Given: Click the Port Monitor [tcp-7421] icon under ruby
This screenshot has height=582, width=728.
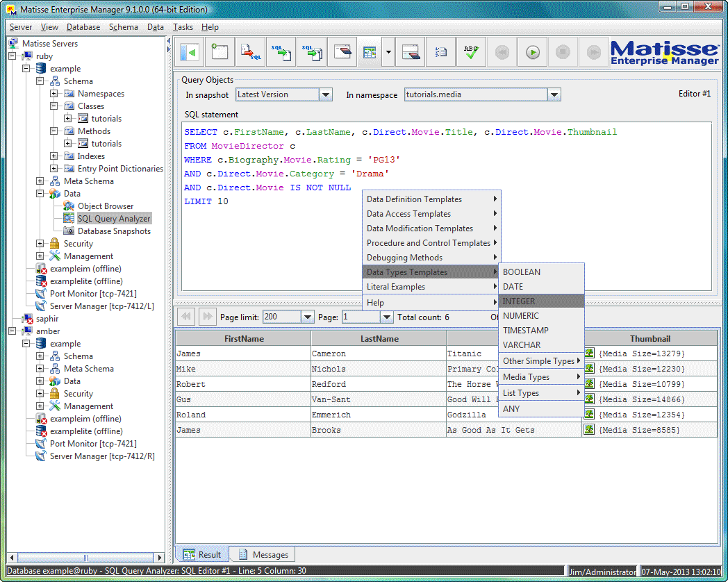Looking at the screenshot, I should pos(41,293).
